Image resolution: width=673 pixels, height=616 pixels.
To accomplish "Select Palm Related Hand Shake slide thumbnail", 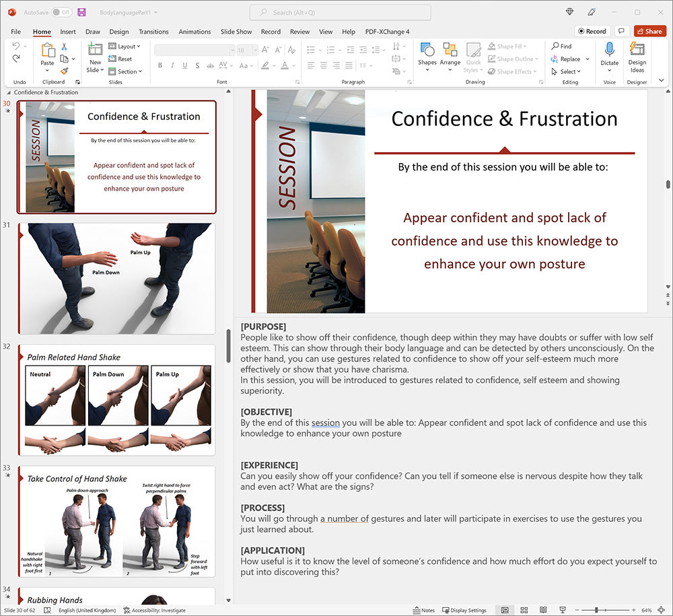I will coord(116,400).
